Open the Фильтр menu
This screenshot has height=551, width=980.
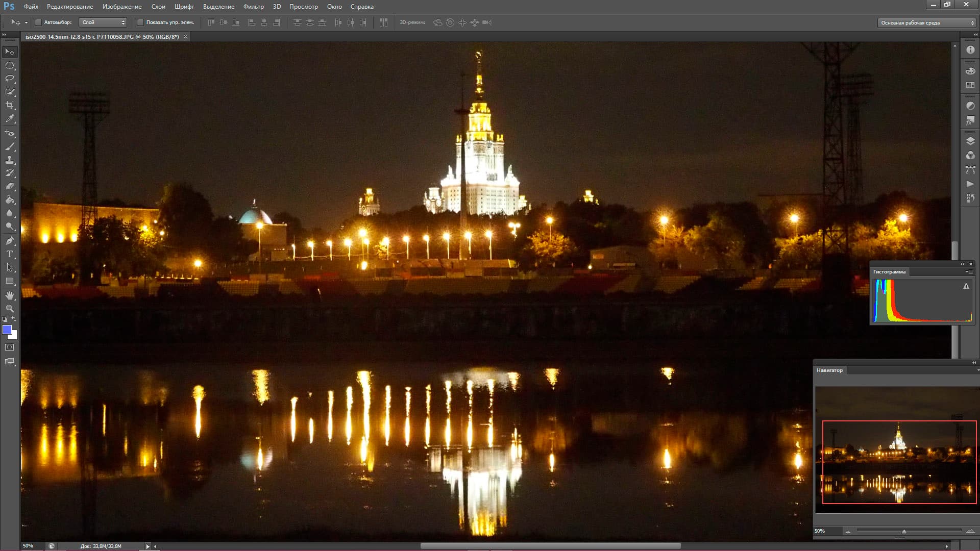[253, 7]
